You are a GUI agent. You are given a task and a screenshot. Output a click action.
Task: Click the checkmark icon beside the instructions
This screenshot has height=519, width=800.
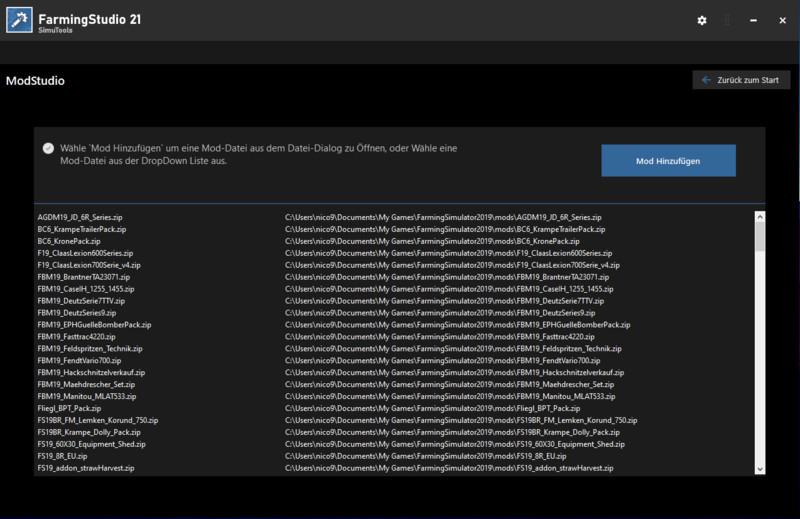(x=48, y=148)
